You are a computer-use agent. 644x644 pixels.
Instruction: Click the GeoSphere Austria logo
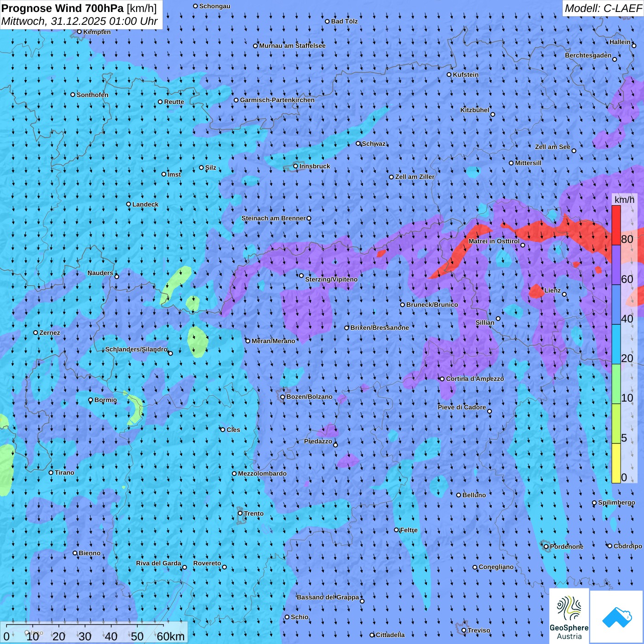coord(569,616)
